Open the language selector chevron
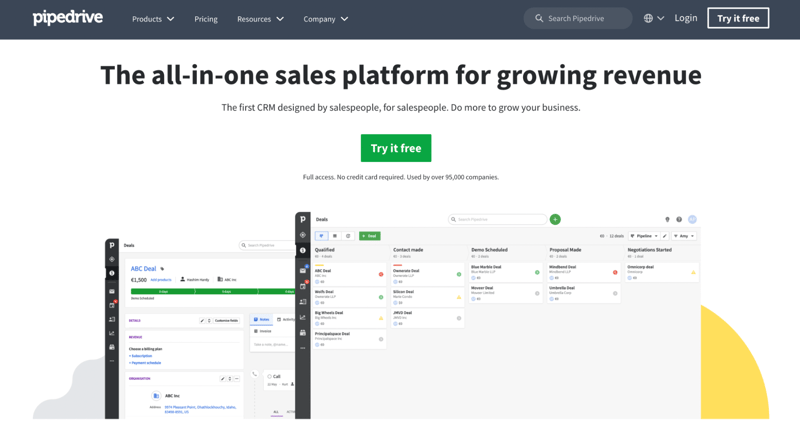800x427 pixels. [x=660, y=18]
